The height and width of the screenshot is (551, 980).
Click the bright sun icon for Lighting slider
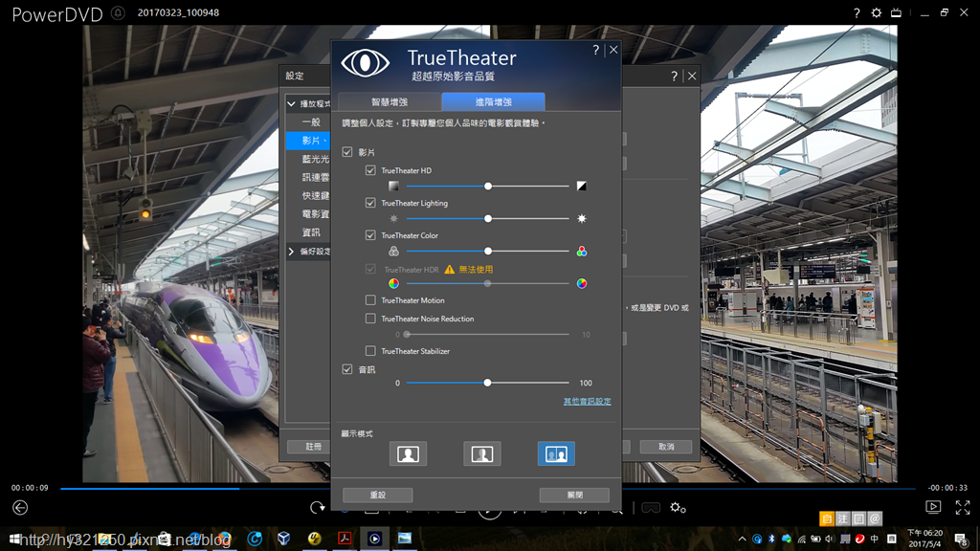582,219
